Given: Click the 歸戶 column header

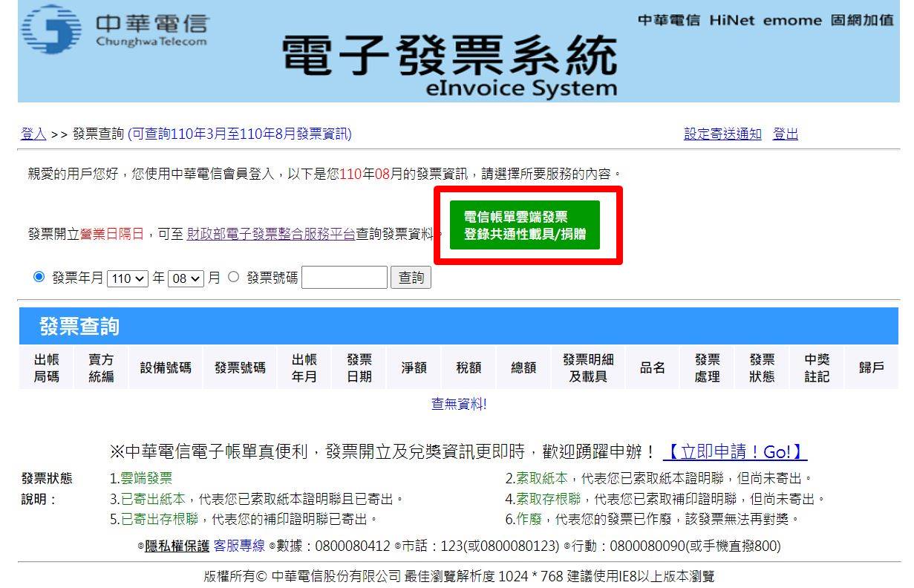Looking at the screenshot, I should tap(872, 367).
